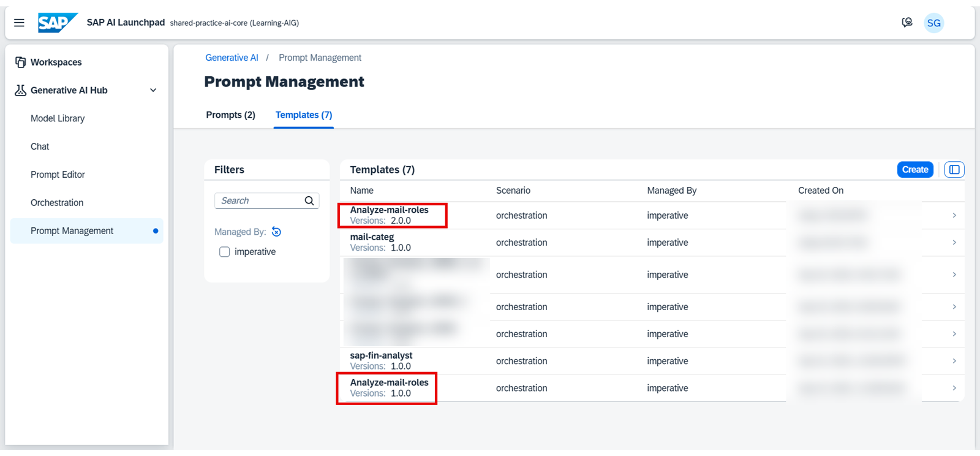Open the Analyze-mail-roles template version 1.0.0

pos(389,382)
